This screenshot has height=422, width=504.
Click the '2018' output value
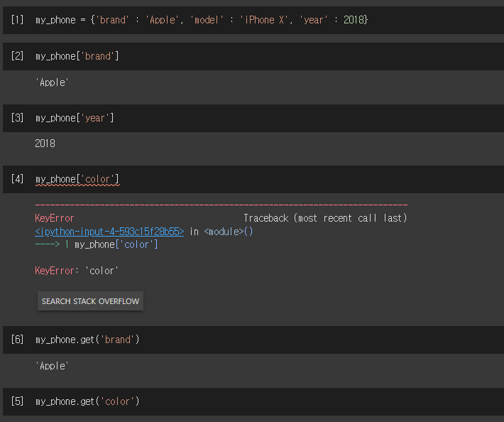pos(45,144)
